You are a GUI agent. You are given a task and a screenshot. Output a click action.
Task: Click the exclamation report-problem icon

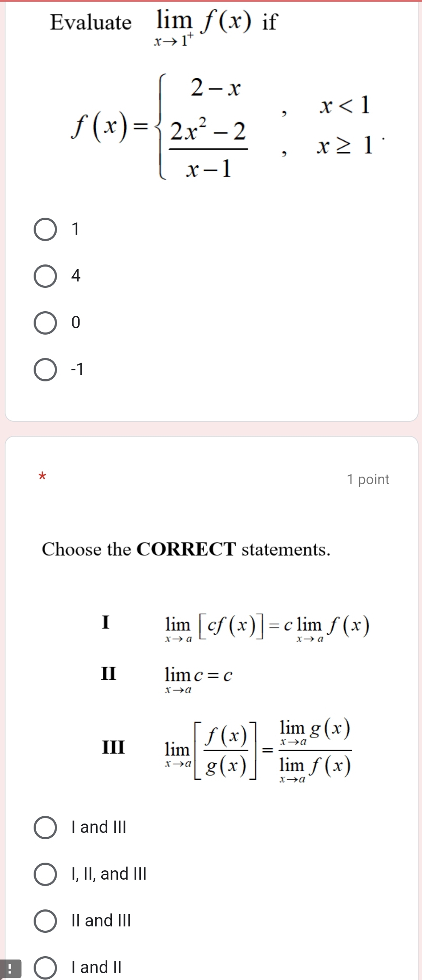[9, 969]
